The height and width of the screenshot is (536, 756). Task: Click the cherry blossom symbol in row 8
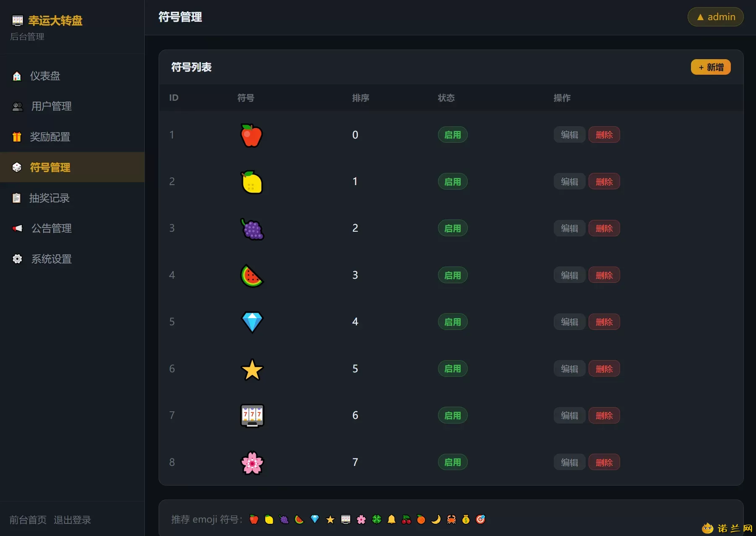pyautogui.click(x=252, y=463)
